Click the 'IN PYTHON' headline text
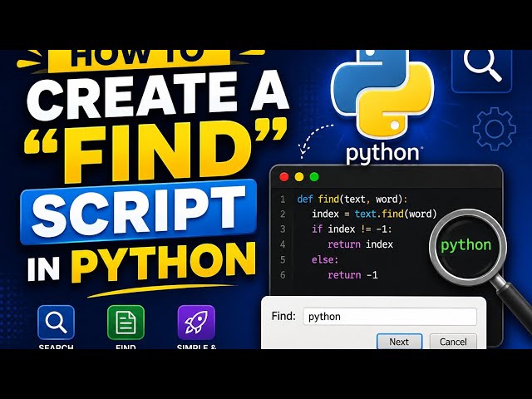532x399 pixels. pos(141,263)
